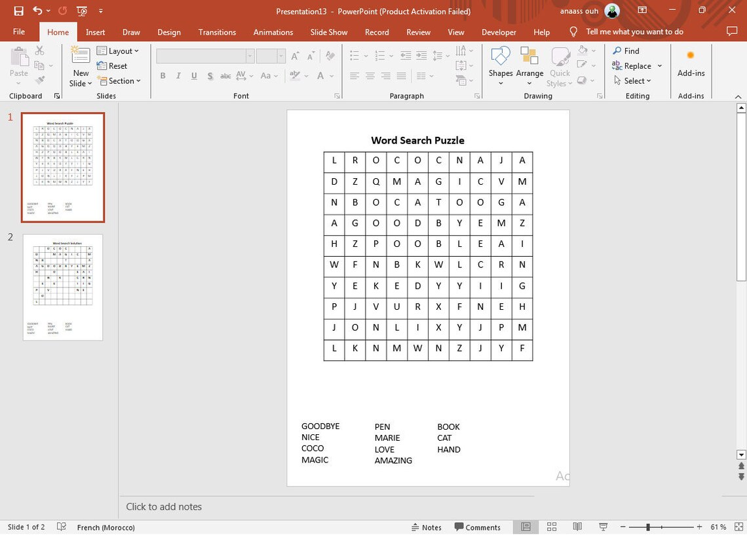Start Slide Show from status bar
The image size is (747, 560).
coord(602,527)
